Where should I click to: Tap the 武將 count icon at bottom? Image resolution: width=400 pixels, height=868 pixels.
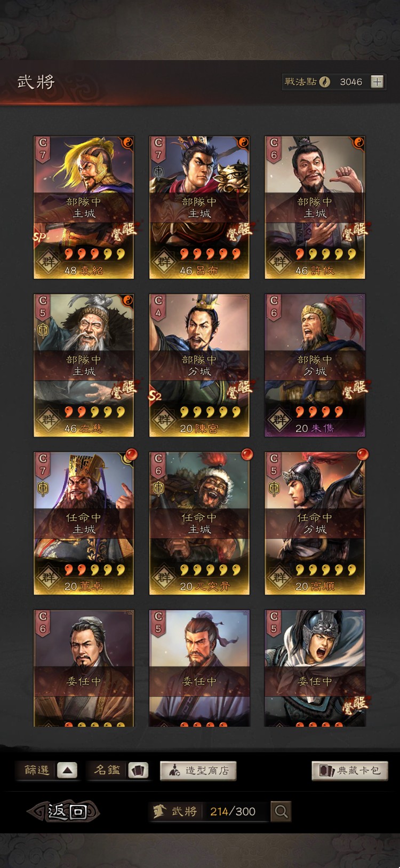click(159, 811)
